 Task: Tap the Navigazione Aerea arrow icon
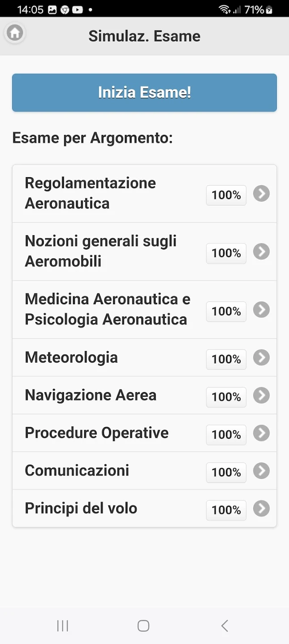pyautogui.click(x=261, y=395)
